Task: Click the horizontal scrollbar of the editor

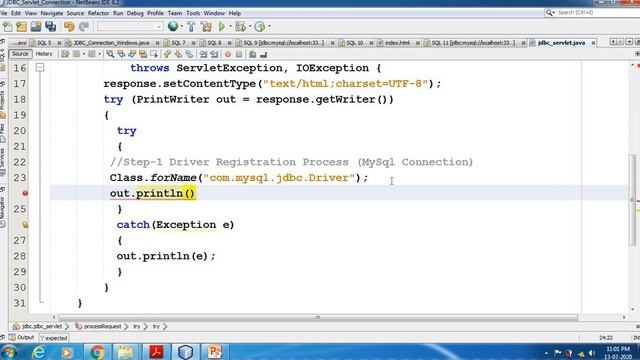Action: [x=318, y=317]
